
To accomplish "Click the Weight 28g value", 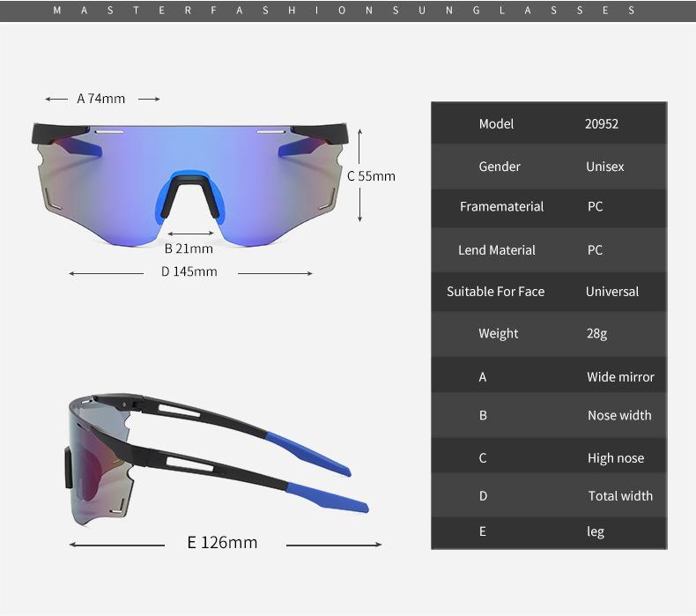I will pos(596,333).
